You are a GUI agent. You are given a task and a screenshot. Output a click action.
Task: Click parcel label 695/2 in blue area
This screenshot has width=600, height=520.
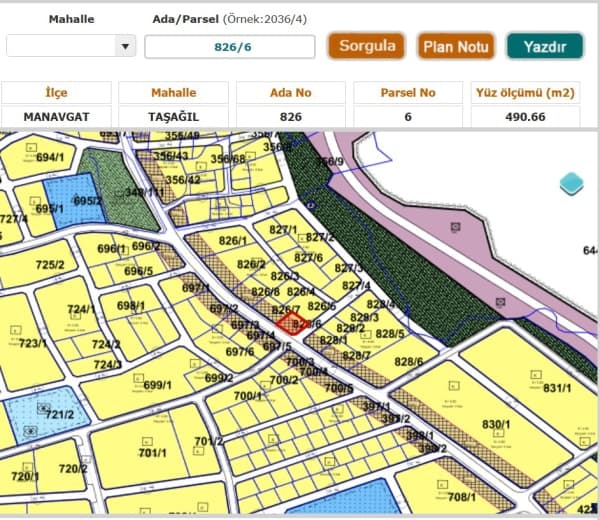(x=88, y=201)
